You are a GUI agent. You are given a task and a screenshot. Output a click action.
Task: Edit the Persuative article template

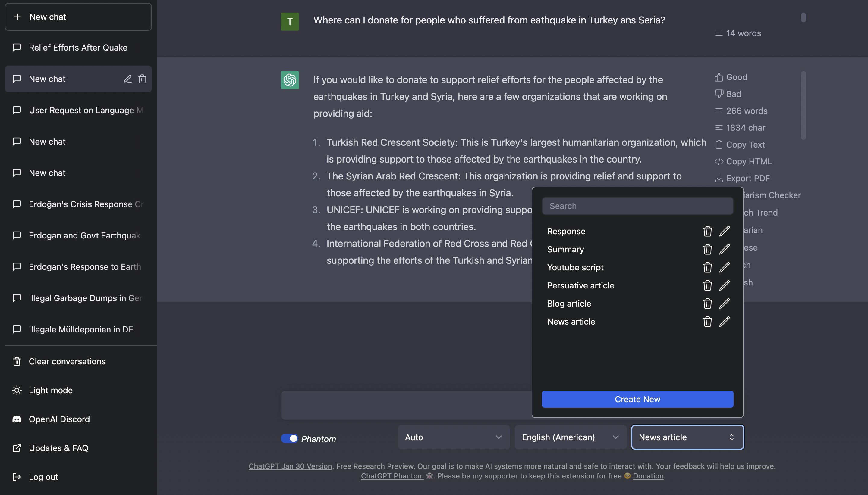click(725, 285)
